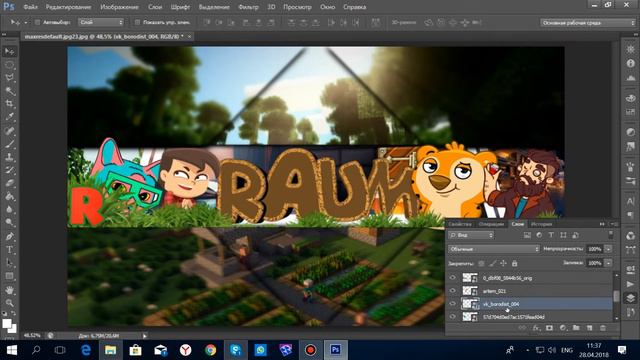Select the Elliptical Marquee tool

coord(9,64)
